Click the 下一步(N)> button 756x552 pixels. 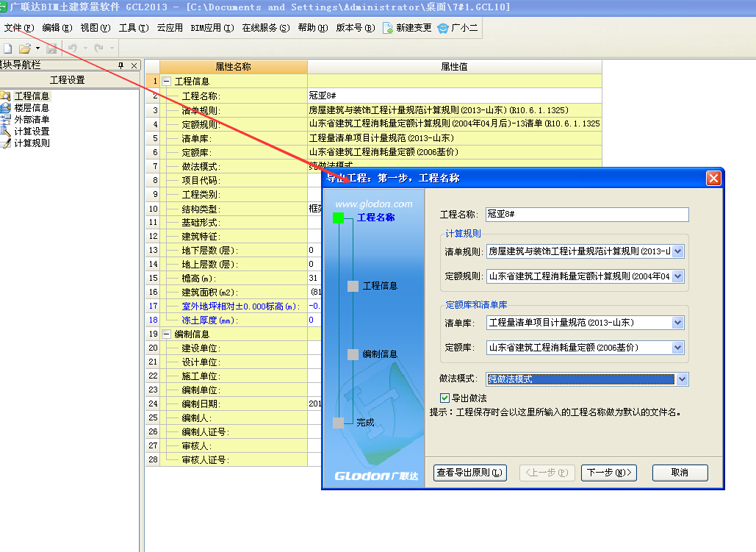608,473
